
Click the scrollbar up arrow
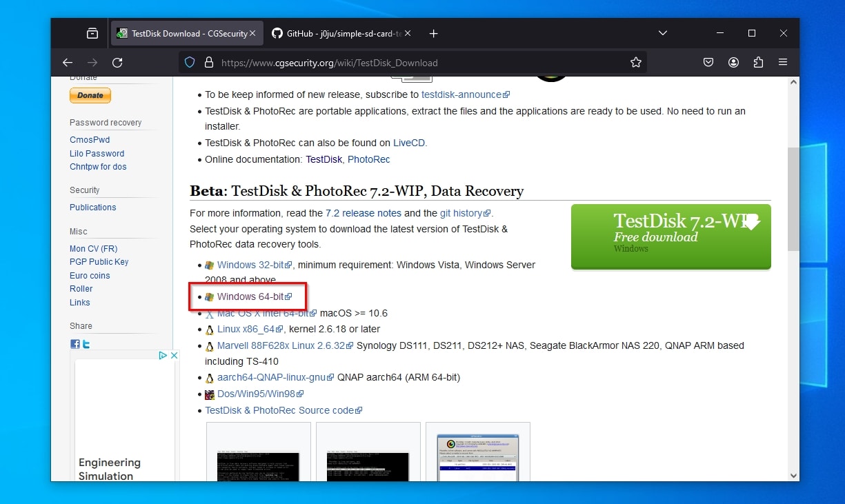[793, 82]
